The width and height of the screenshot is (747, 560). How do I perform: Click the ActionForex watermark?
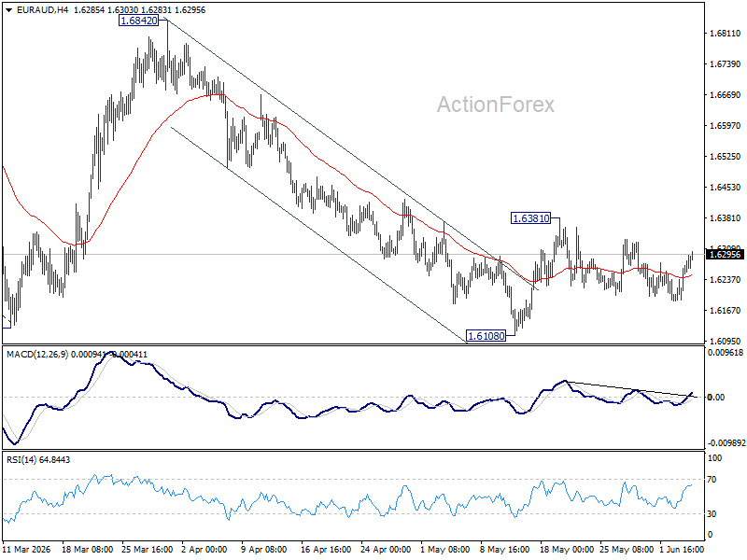(x=496, y=105)
